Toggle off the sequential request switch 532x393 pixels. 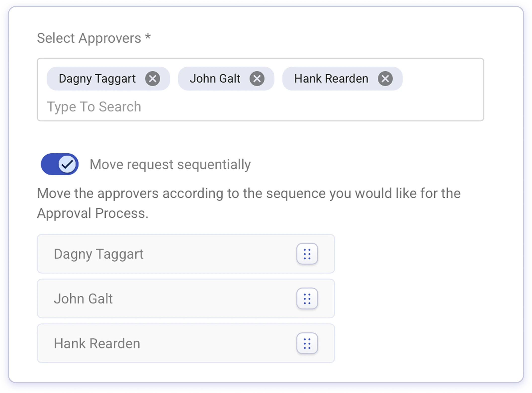[60, 164]
